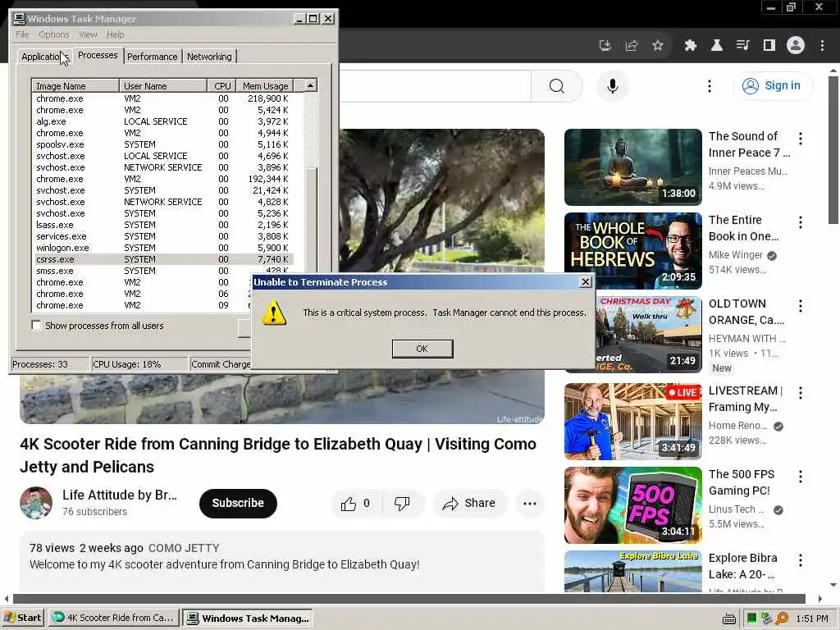Open the View menu in Task Manager

[88, 34]
